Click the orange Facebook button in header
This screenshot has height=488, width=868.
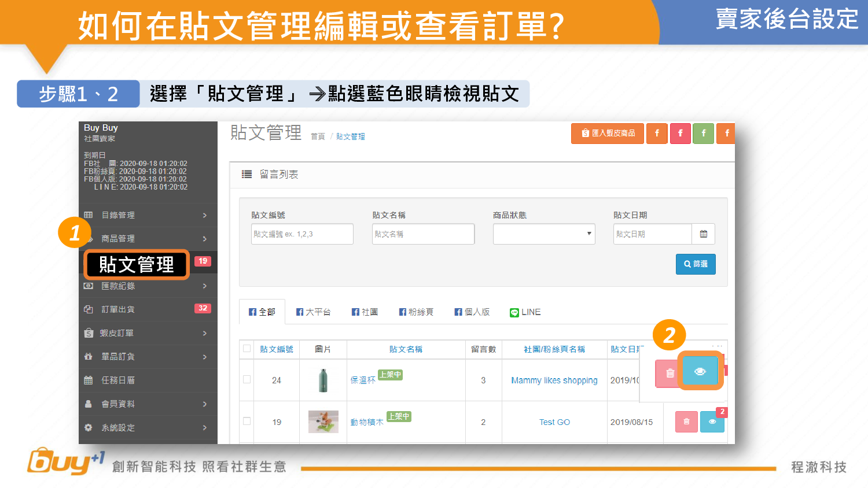tap(657, 134)
